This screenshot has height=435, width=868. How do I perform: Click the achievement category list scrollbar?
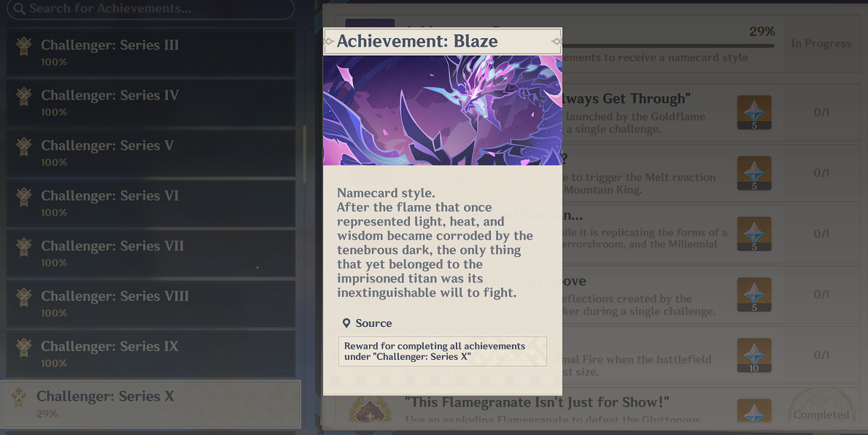tap(304, 155)
